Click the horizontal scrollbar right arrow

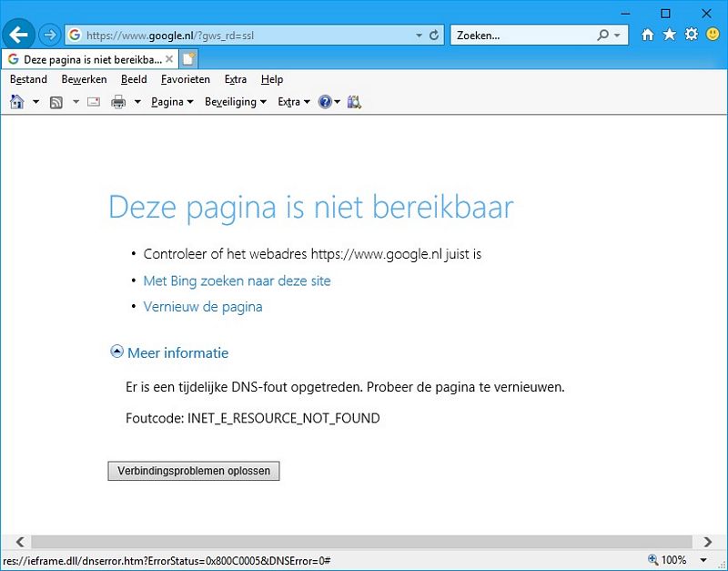[x=707, y=542]
